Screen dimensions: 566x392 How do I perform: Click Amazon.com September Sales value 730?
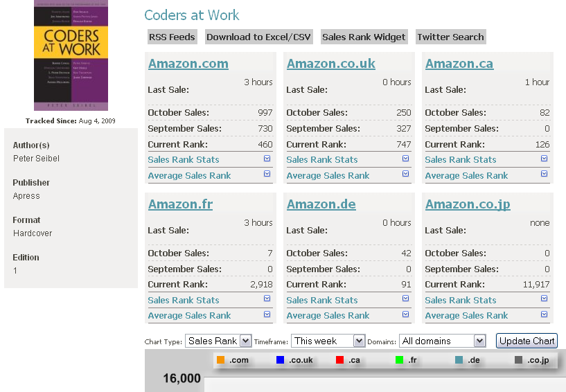265,129
